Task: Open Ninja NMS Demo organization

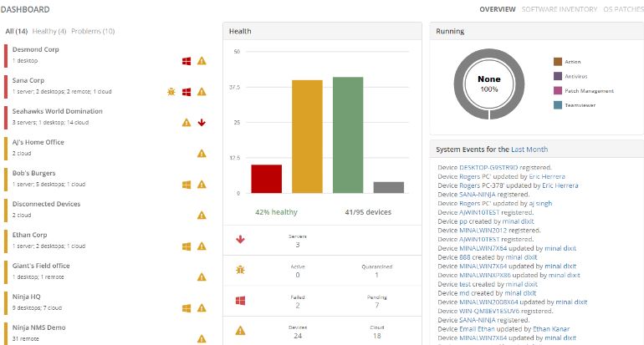Action: (x=39, y=327)
